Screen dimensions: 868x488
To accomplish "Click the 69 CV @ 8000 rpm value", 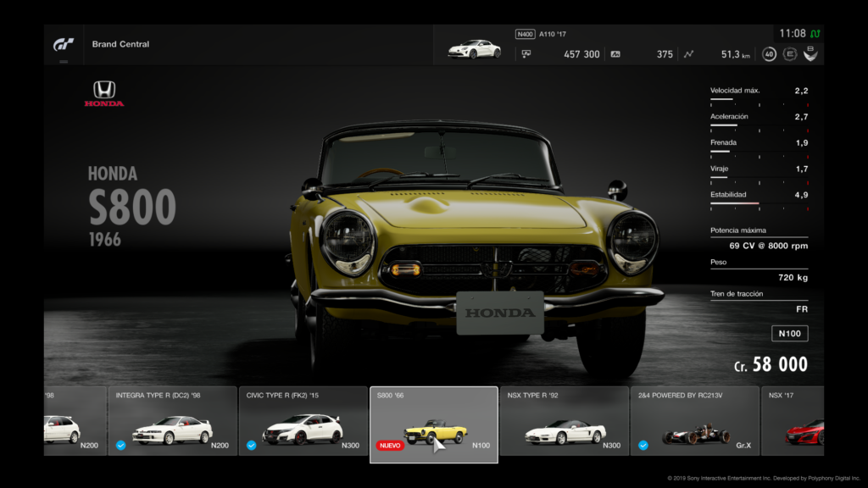I will click(768, 246).
